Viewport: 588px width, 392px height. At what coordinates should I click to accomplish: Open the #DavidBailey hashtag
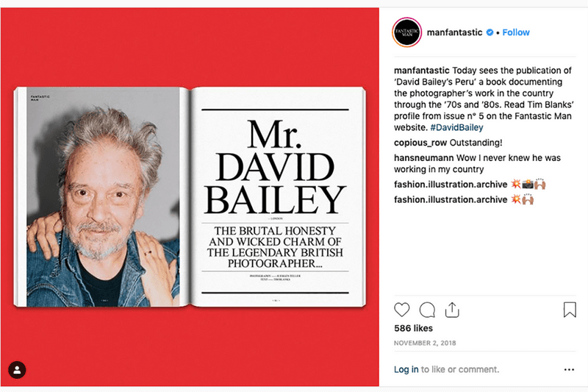pyautogui.click(x=456, y=127)
